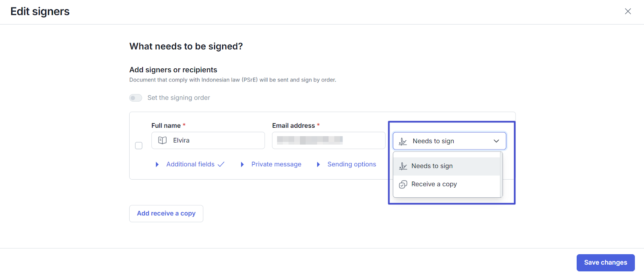Viewport: 644px width, 272px height.
Task: Click the copy icon beside Receive a copy
Action: [403, 184]
